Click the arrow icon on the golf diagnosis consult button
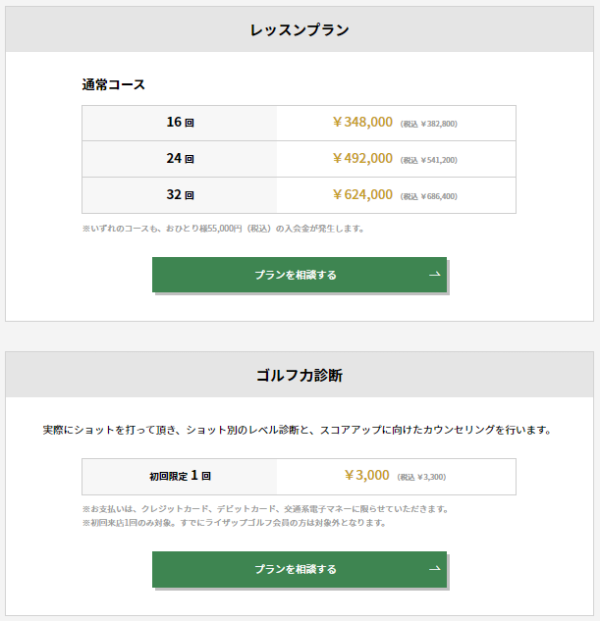Viewport: 600px width, 621px height. (434, 569)
